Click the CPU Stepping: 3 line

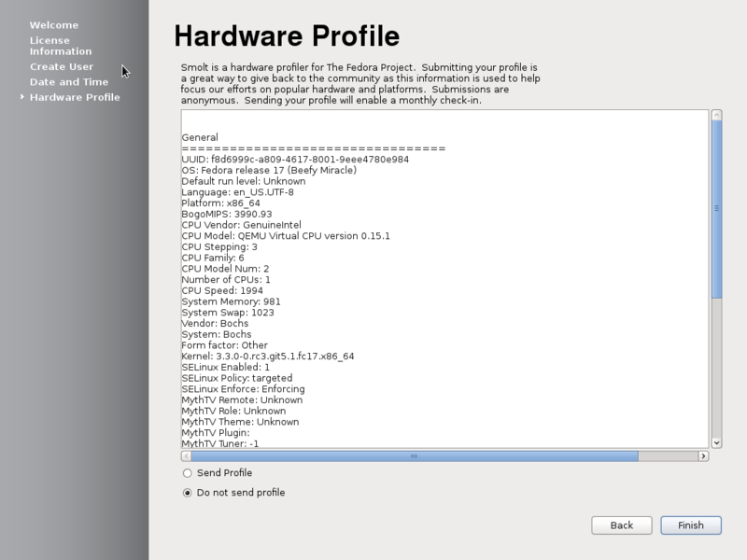(x=219, y=247)
